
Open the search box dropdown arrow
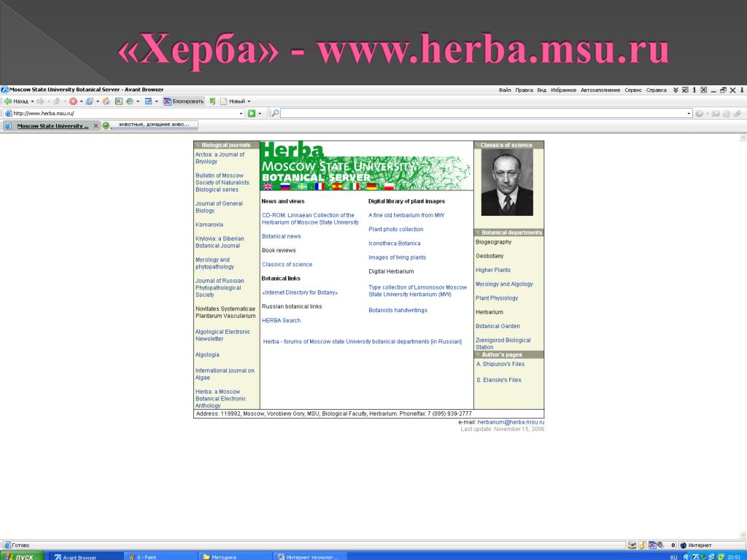tap(689, 113)
